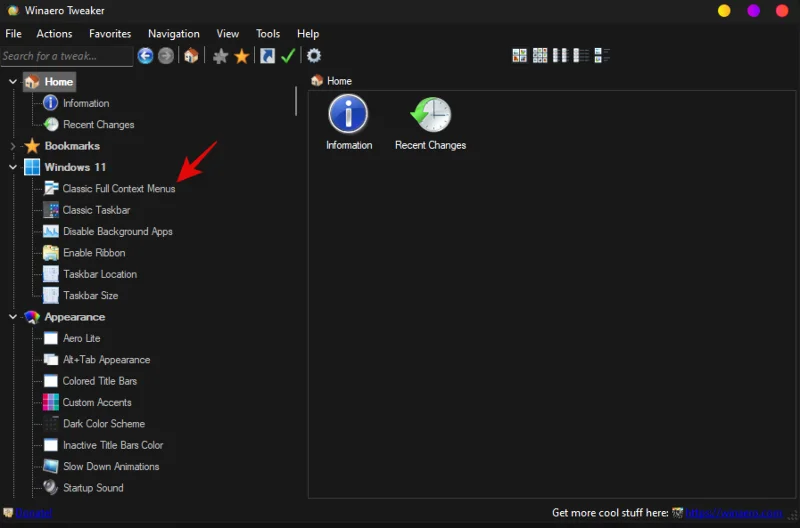The width and height of the screenshot is (800, 528).
Task: Collapse the Appearance node chevron
Action: (13, 317)
